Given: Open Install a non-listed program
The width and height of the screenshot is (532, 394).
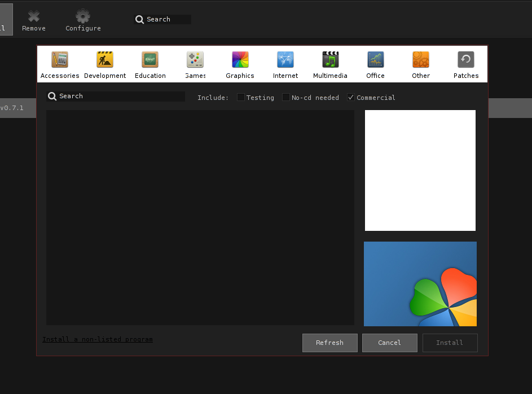Looking at the screenshot, I should (97, 339).
